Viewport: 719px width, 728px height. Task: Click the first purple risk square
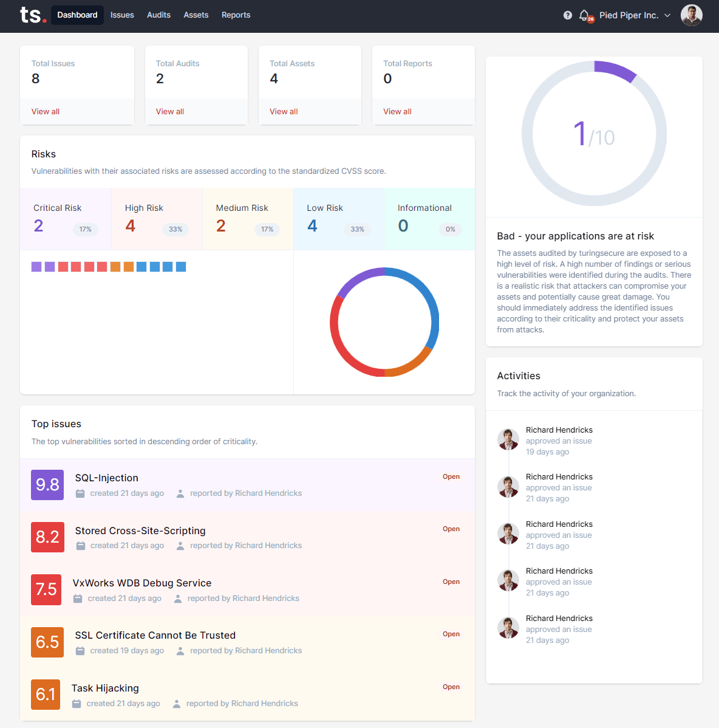point(36,267)
